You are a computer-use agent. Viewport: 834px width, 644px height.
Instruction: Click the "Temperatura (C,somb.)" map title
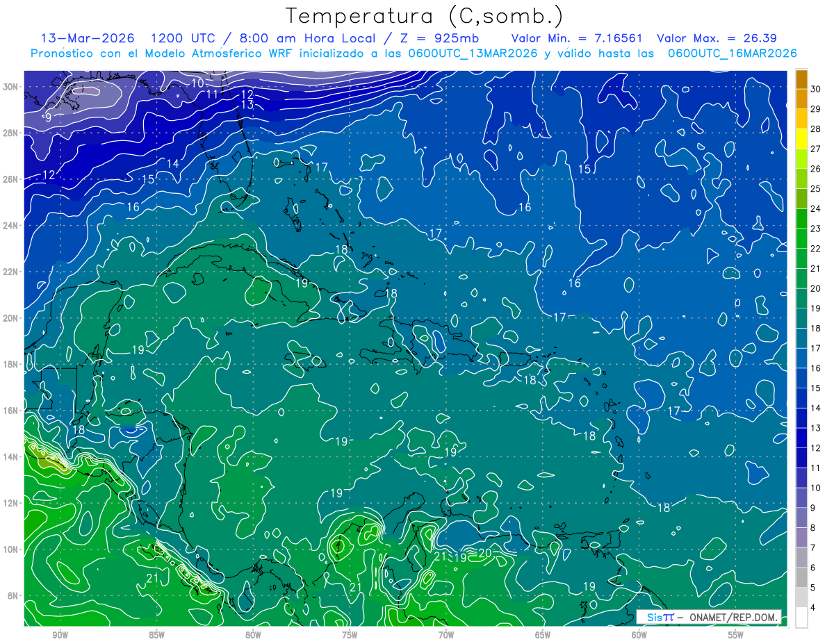(x=424, y=16)
